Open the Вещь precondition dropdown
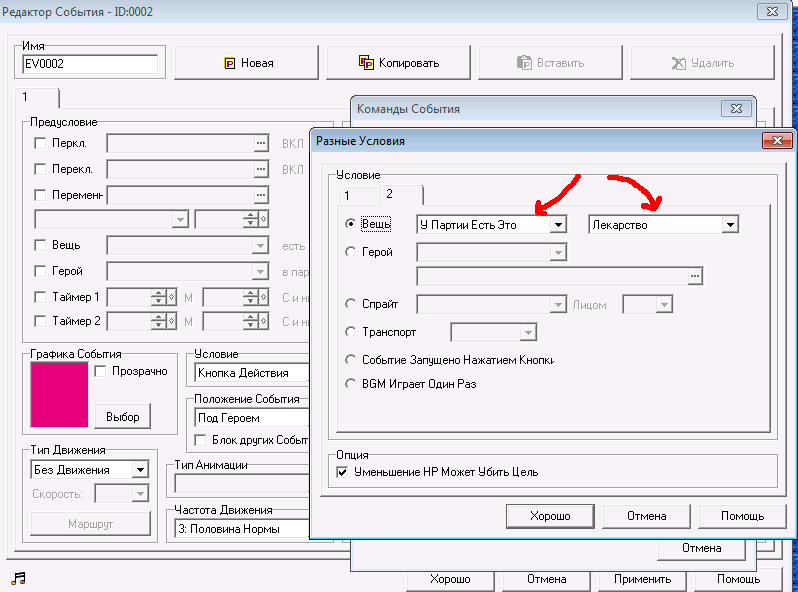This screenshot has width=798, height=592. (187, 245)
